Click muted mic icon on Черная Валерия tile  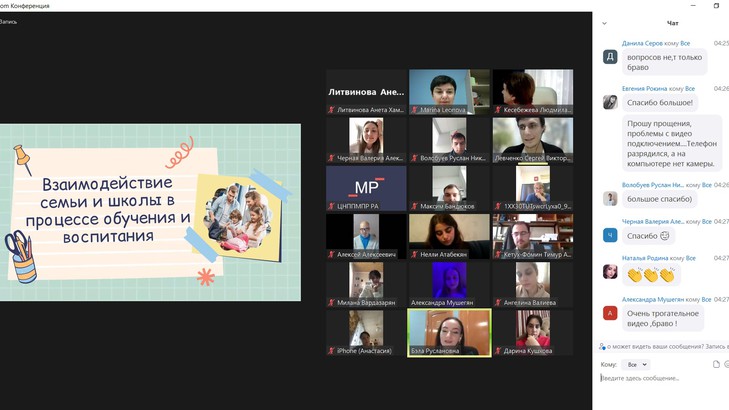pyautogui.click(x=331, y=158)
